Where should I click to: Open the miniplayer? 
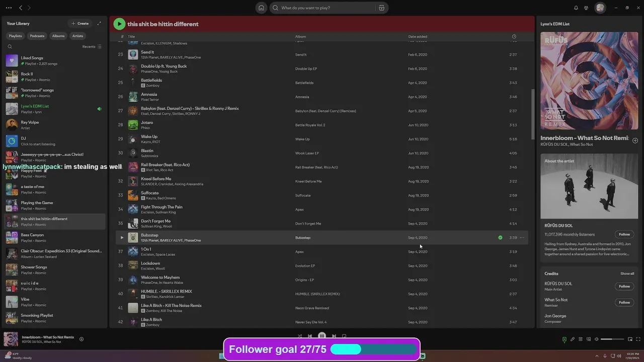(x=630, y=339)
